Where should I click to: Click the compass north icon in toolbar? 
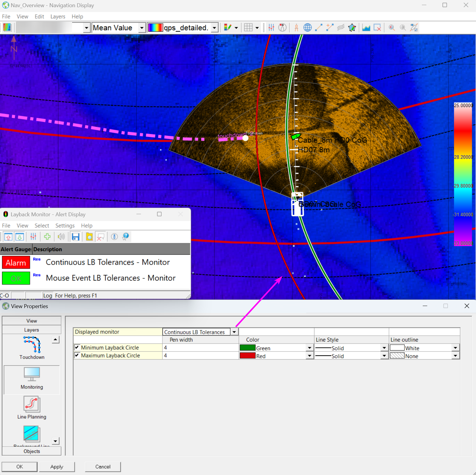click(x=282, y=28)
